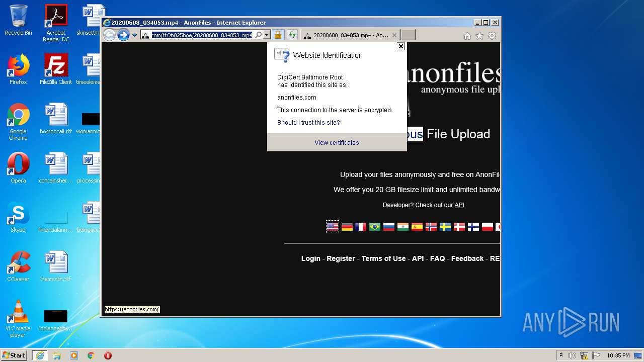The image size is (644, 362).
Task: Select hemonth.rtf file on desktop
Action: [56, 266]
